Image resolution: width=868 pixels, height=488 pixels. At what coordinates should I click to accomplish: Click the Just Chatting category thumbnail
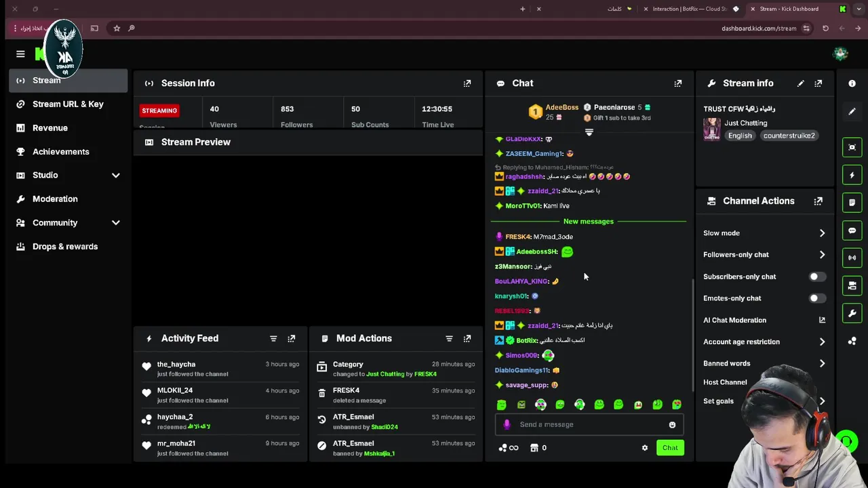712,129
